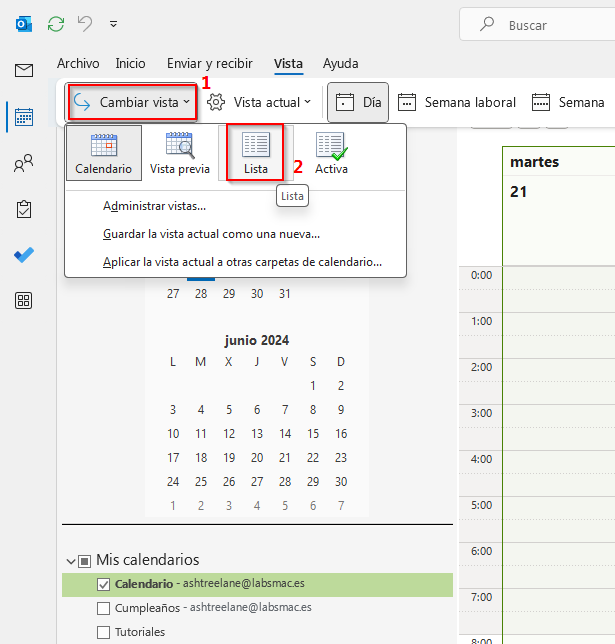The image size is (615, 644).
Task: Open the Vista actual dropdown
Action: [x=260, y=102]
